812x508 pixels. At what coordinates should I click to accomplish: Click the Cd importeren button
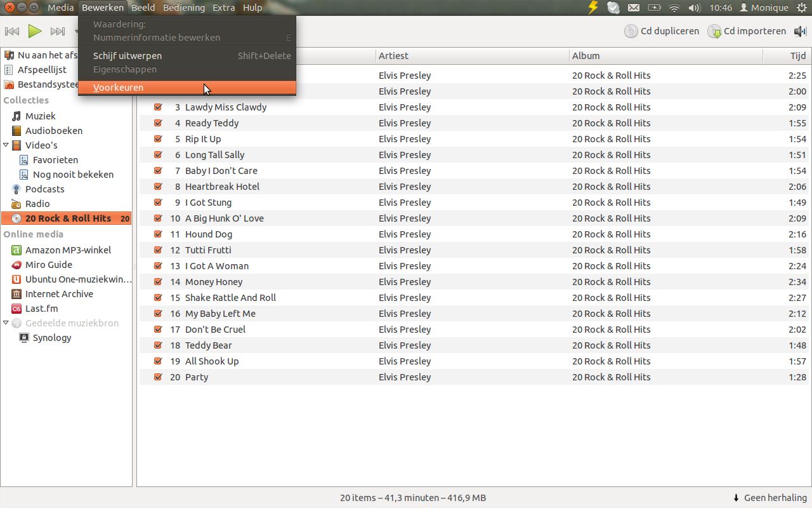click(747, 31)
